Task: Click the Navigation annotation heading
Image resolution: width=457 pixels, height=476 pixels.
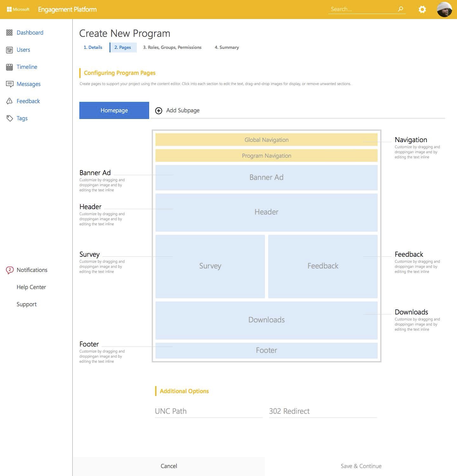Action: click(x=411, y=140)
